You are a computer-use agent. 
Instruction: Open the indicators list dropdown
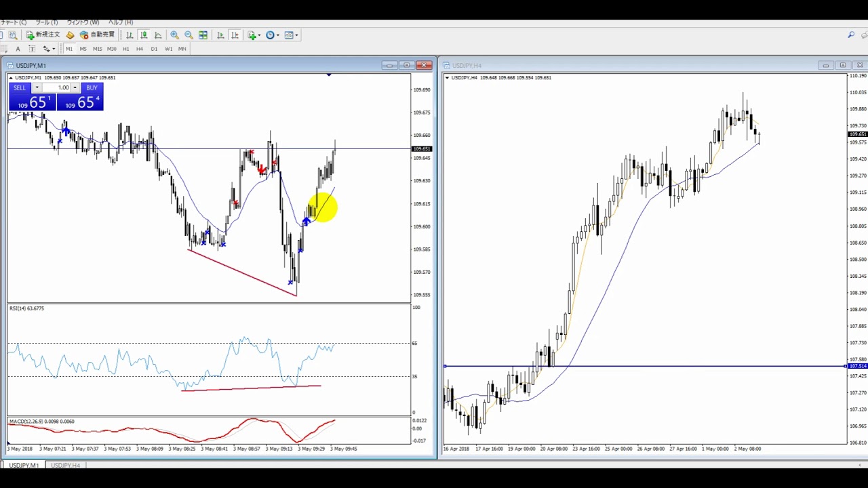(x=254, y=35)
